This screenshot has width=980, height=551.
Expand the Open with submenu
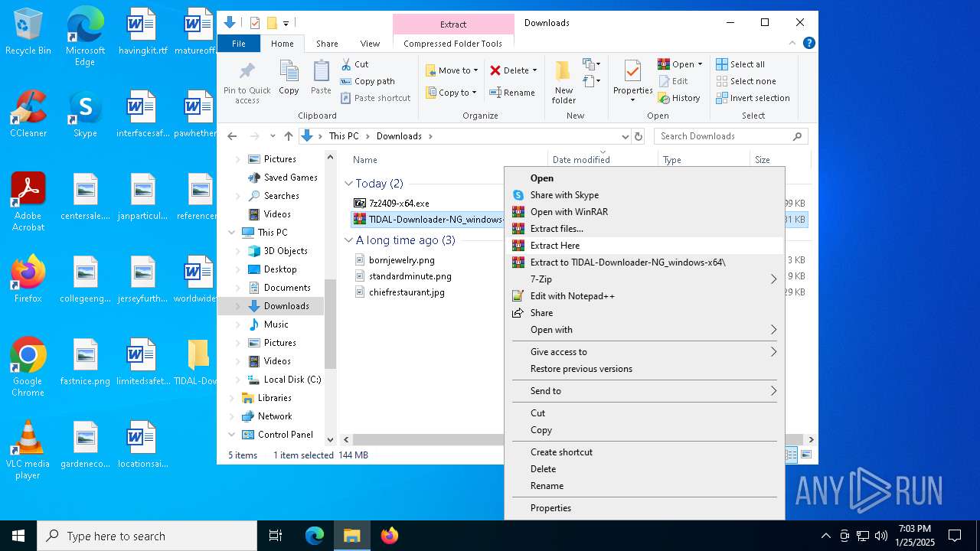pyautogui.click(x=644, y=330)
